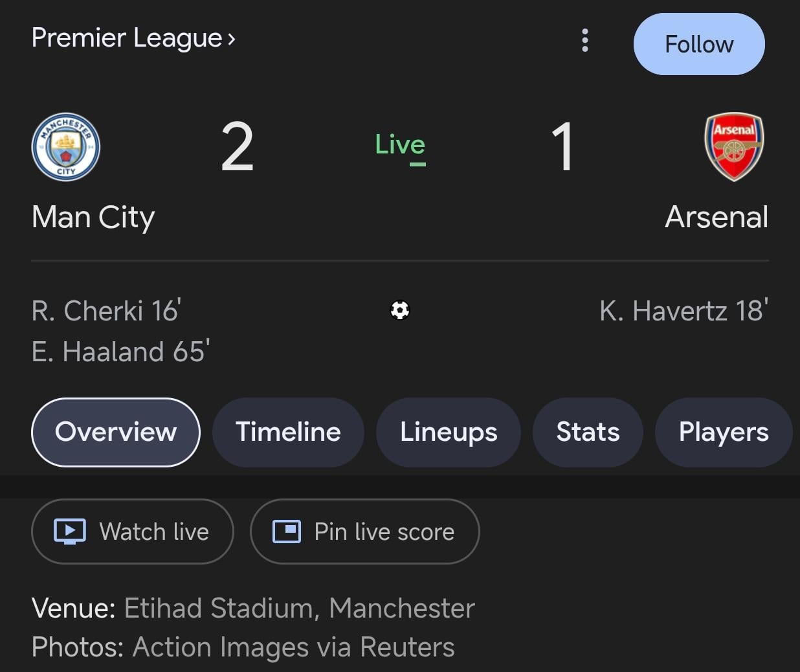Click the Arsenal club crest
Image resolution: width=800 pixels, height=672 pixels.
pos(734,147)
